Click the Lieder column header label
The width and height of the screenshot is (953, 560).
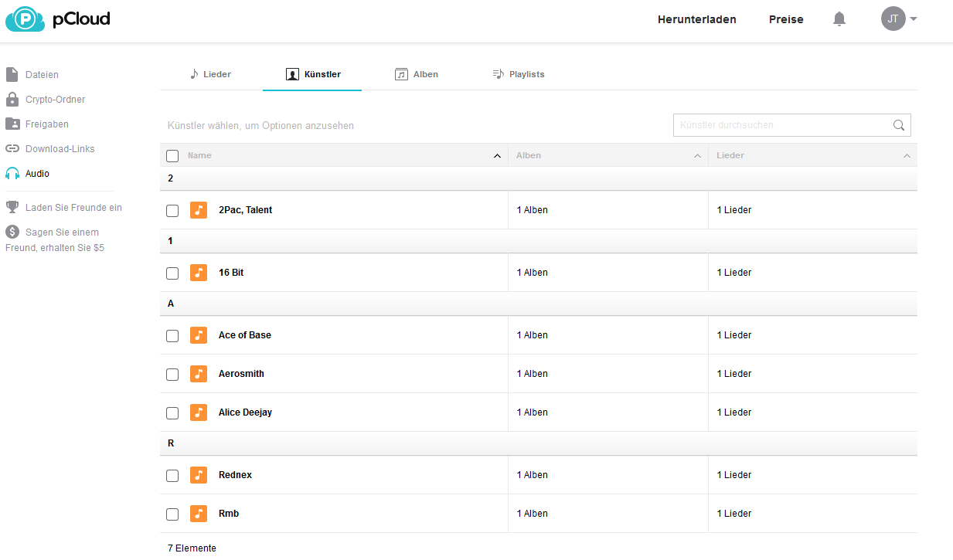[730, 155]
